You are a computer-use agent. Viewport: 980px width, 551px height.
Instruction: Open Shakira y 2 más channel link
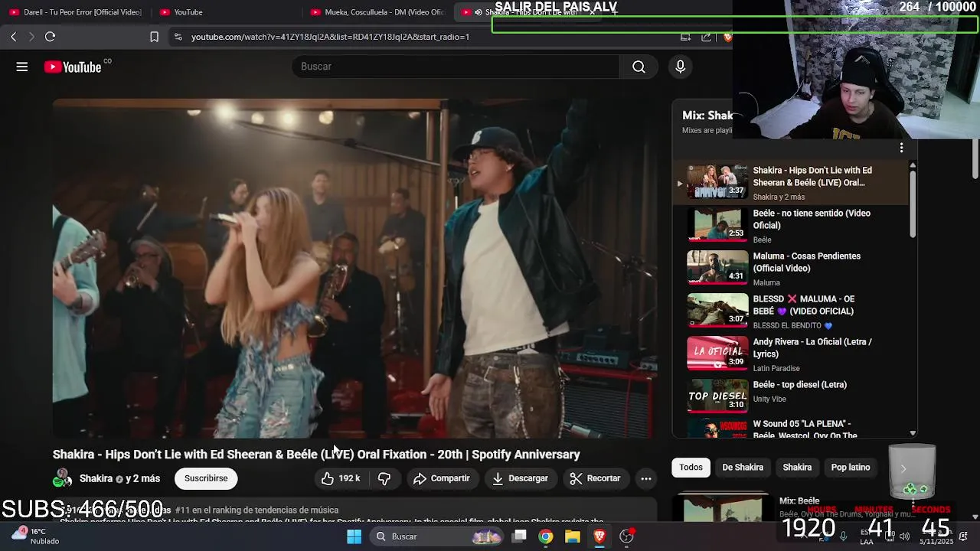119,478
